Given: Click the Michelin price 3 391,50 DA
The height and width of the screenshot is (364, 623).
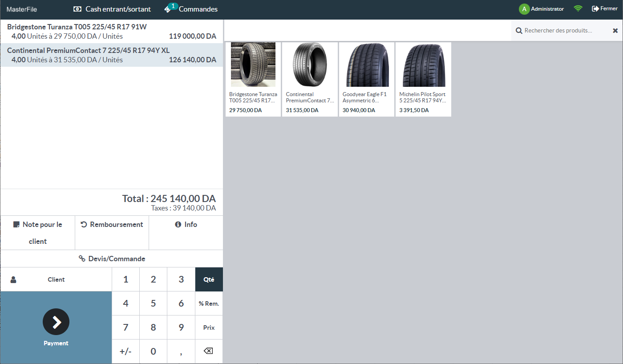Looking at the screenshot, I should 414,110.
